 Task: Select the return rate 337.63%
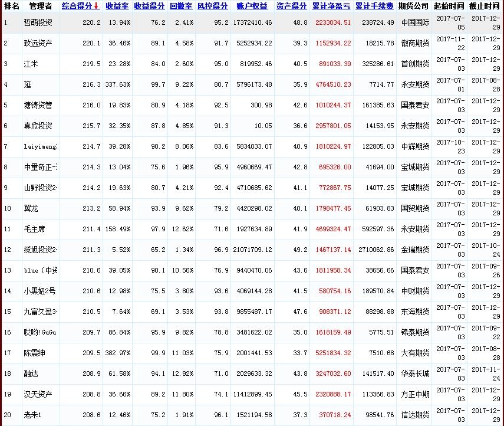point(118,84)
